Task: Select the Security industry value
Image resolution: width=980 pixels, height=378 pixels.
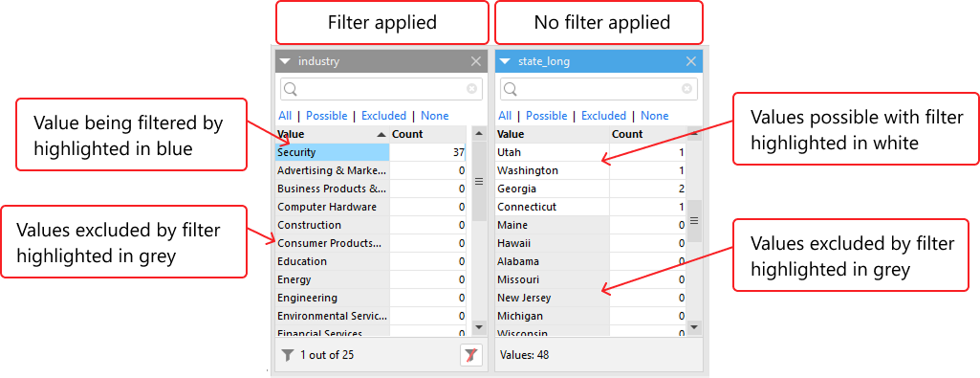Action: [333, 152]
